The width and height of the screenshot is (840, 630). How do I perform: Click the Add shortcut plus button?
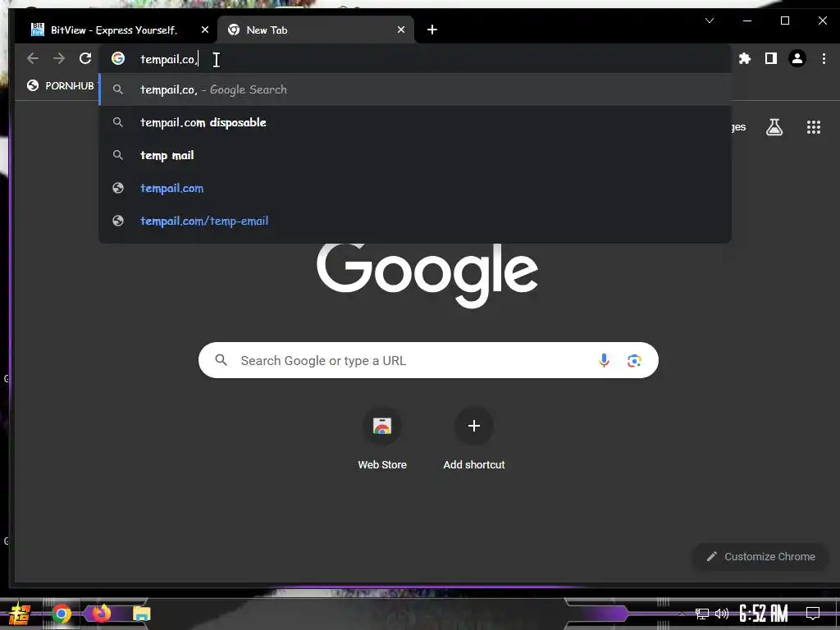[474, 426]
